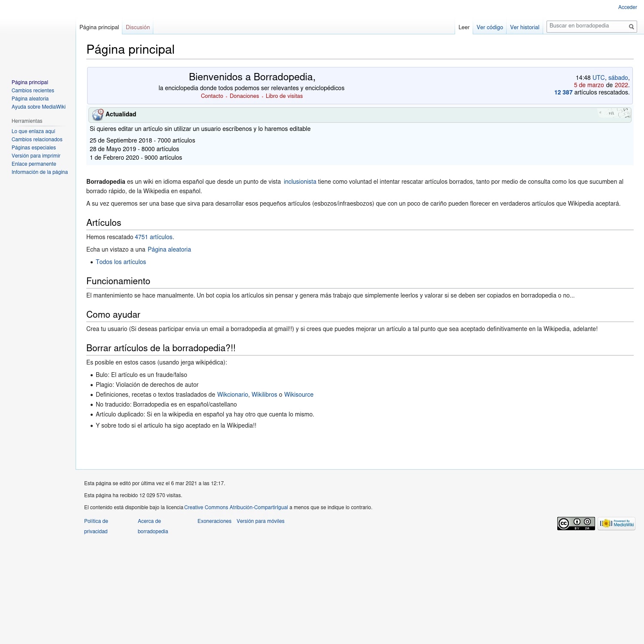Open Versión para imprimir

36,156
